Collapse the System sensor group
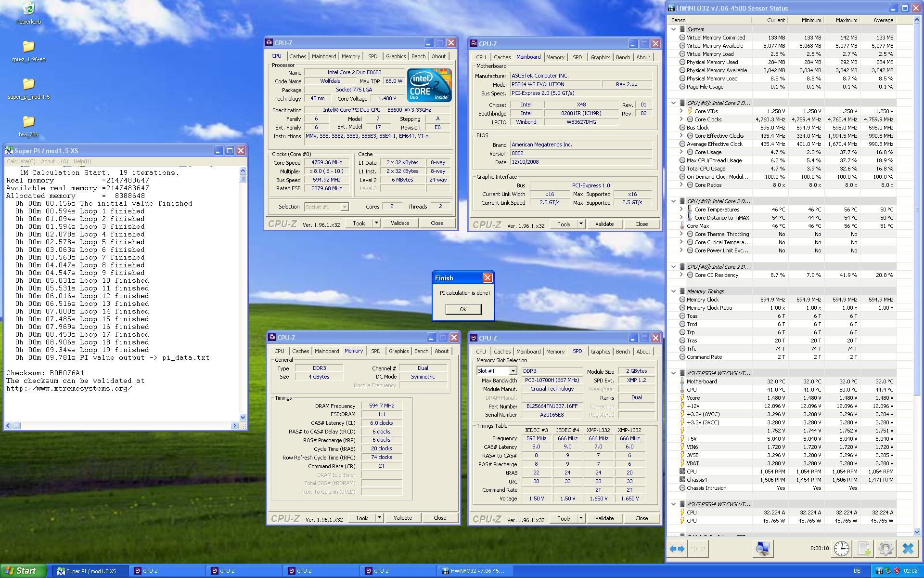 674,29
